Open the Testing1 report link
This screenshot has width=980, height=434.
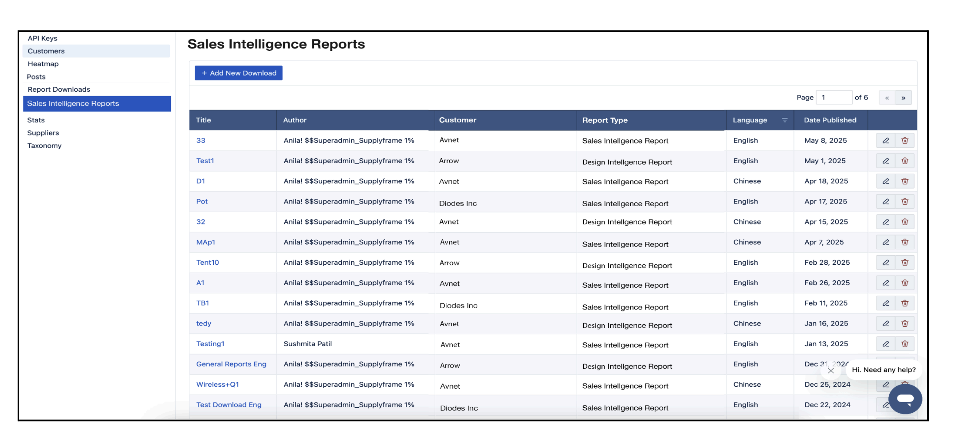210,344
